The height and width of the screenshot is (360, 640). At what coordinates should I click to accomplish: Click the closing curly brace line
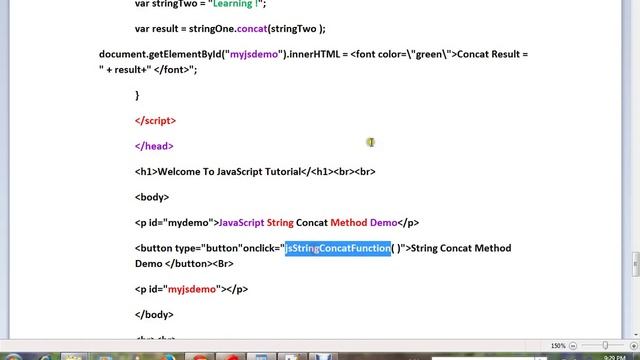[137, 95]
